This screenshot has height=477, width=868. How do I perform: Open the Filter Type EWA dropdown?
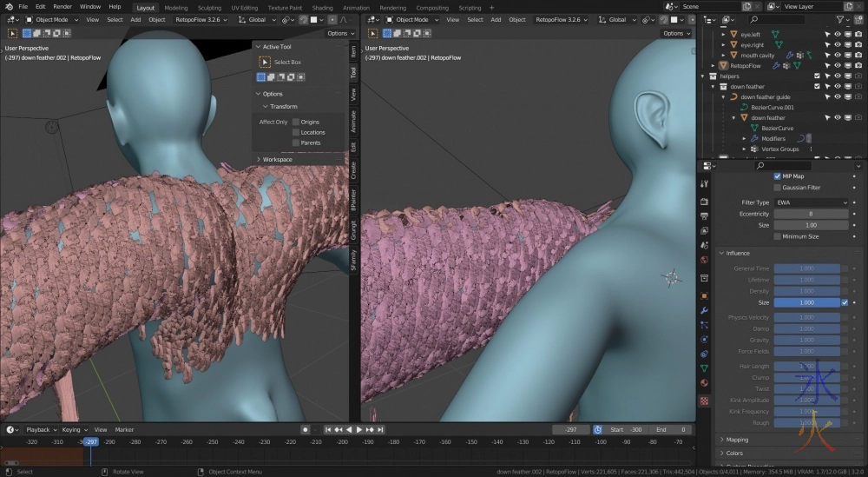tap(811, 202)
